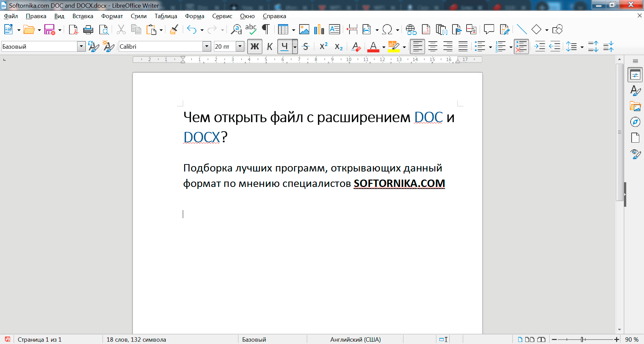Toggle italic formatting button К
The width and height of the screenshot is (644, 344).
point(270,47)
